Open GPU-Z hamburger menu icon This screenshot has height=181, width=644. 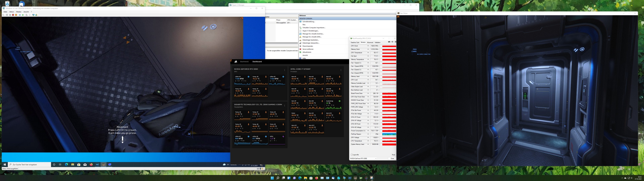pos(395,42)
